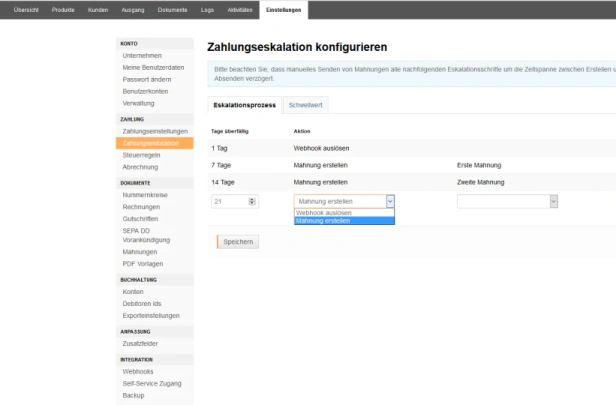This screenshot has height=405, width=616.
Task: Open the action dropdown arrow
Action: coord(390,202)
